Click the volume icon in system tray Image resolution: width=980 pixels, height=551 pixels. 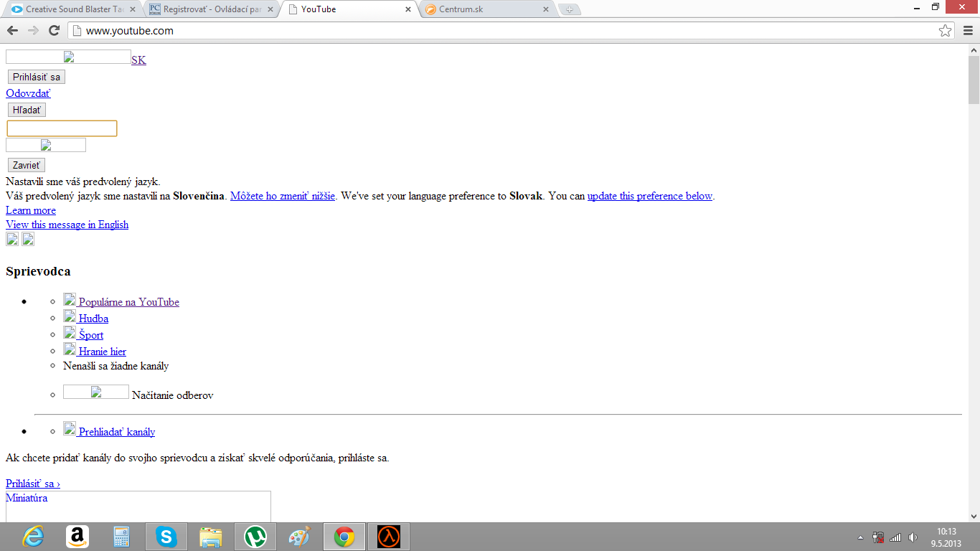[x=913, y=537]
